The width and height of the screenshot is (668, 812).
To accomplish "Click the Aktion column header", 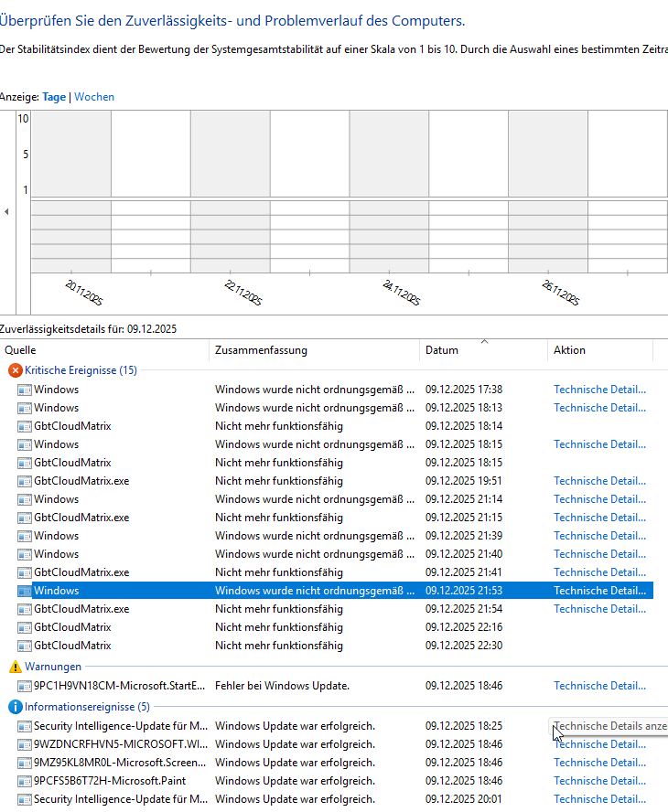I will click(x=600, y=350).
